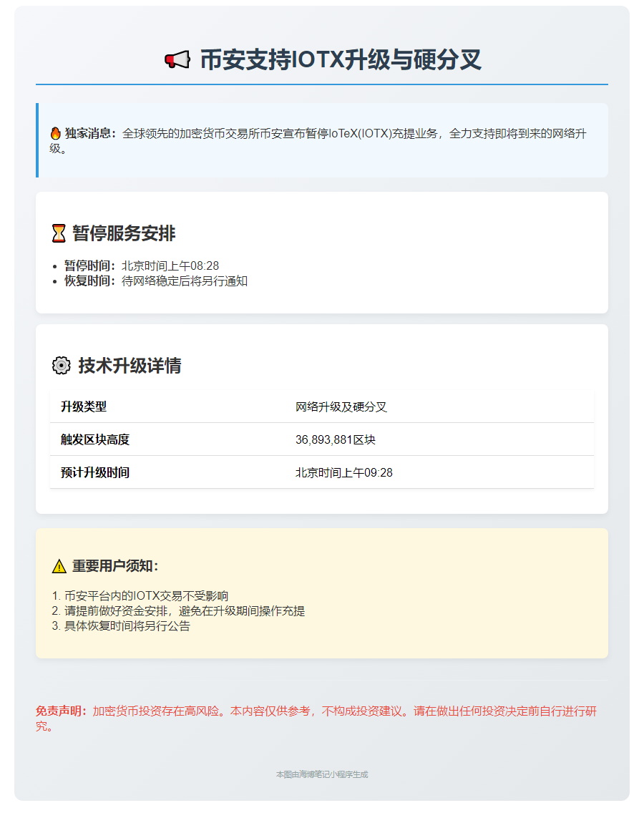Click the footer text 本图由海博笔记小程序生成
The image size is (644, 823).
click(x=322, y=775)
